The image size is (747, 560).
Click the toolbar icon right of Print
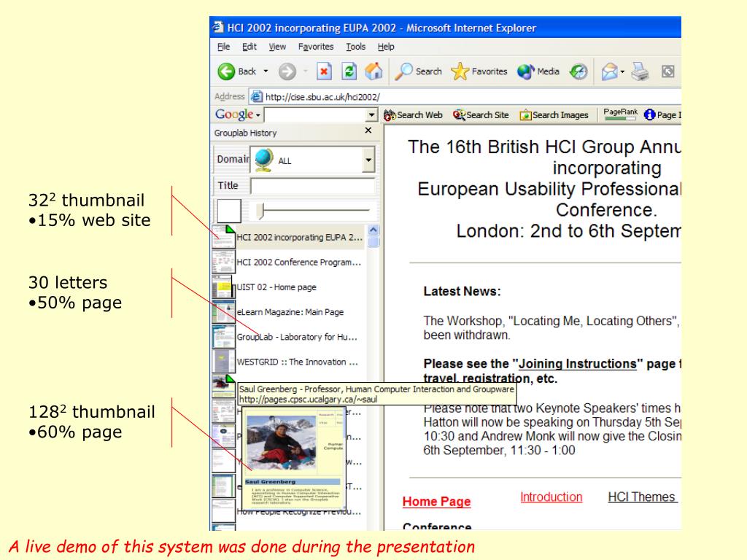click(668, 71)
